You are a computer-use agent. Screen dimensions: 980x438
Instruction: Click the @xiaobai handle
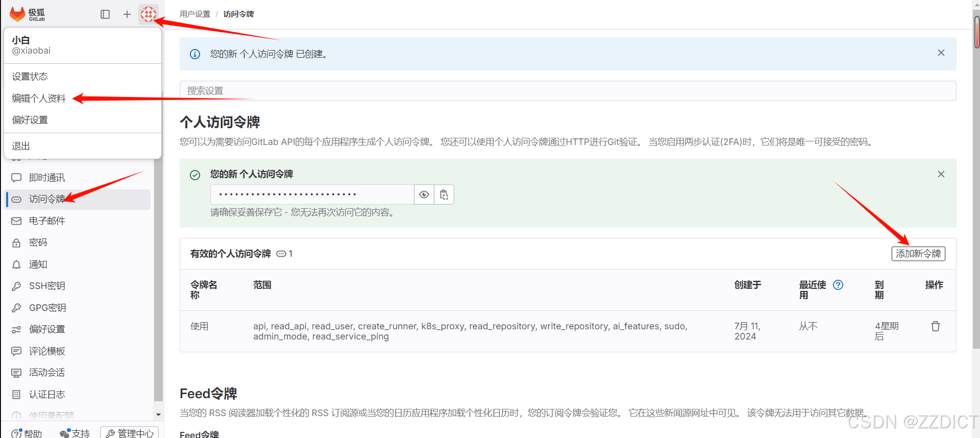(31, 51)
